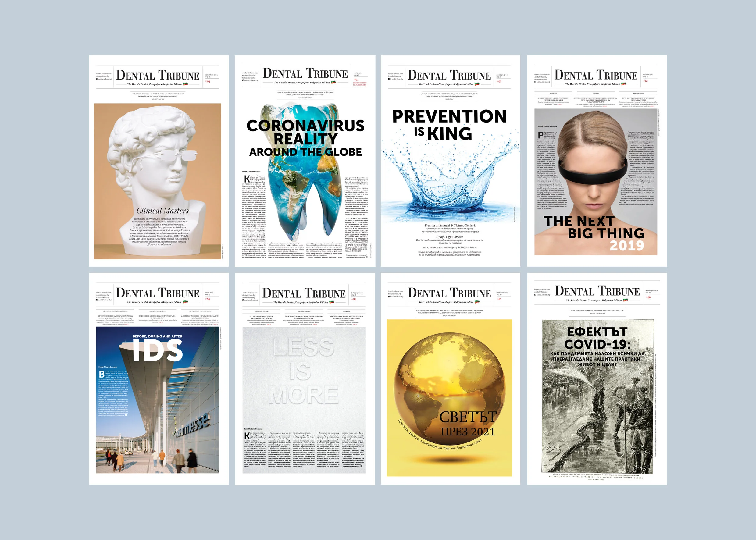Open the Prevention Is King water splash cover
Screen dimensions: 756x540
[450, 161]
